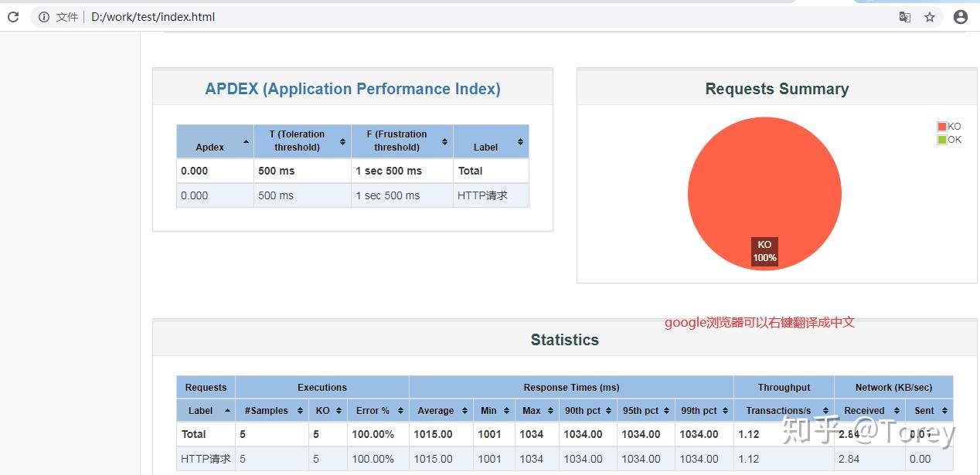Bookmark this page with the star icon

[930, 17]
